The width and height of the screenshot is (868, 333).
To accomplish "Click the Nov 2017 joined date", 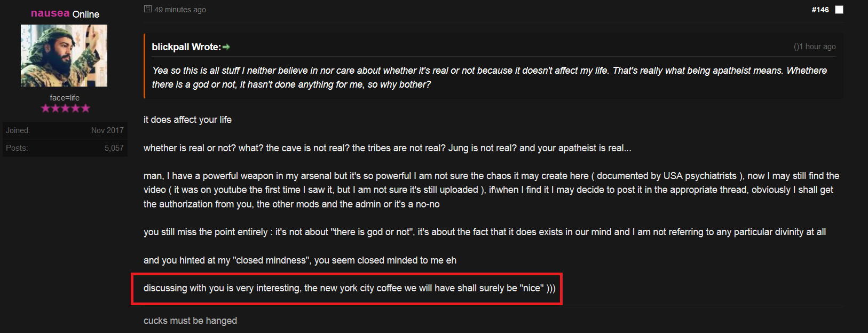I will pyautogui.click(x=107, y=130).
